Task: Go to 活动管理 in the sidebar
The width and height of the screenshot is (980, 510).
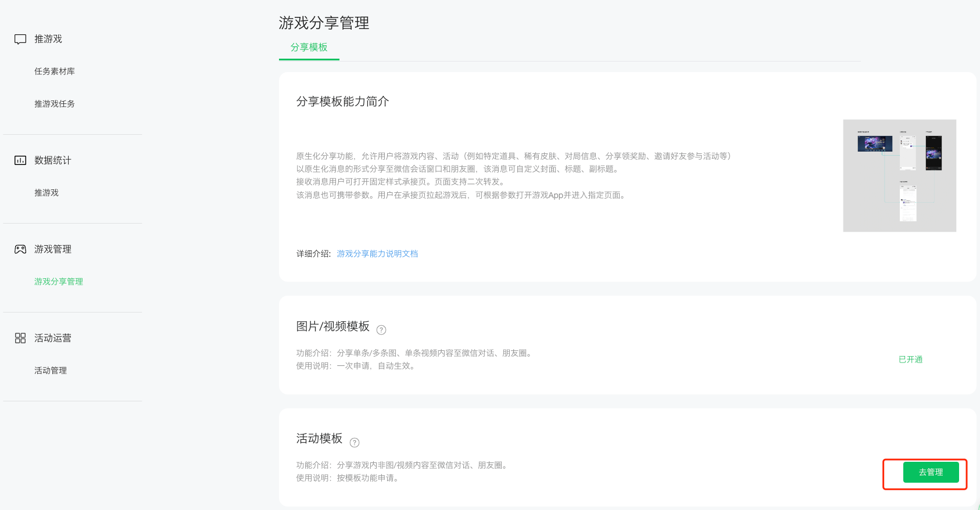Action: (x=51, y=371)
